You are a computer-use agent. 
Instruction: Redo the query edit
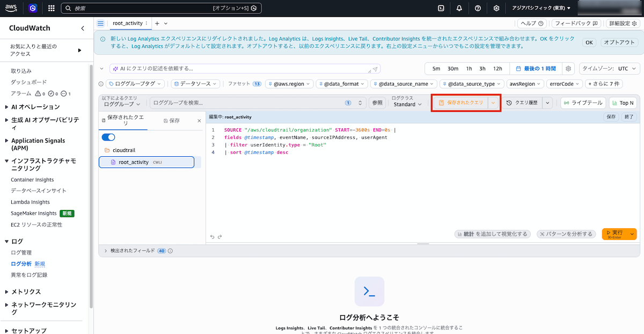tap(221, 236)
